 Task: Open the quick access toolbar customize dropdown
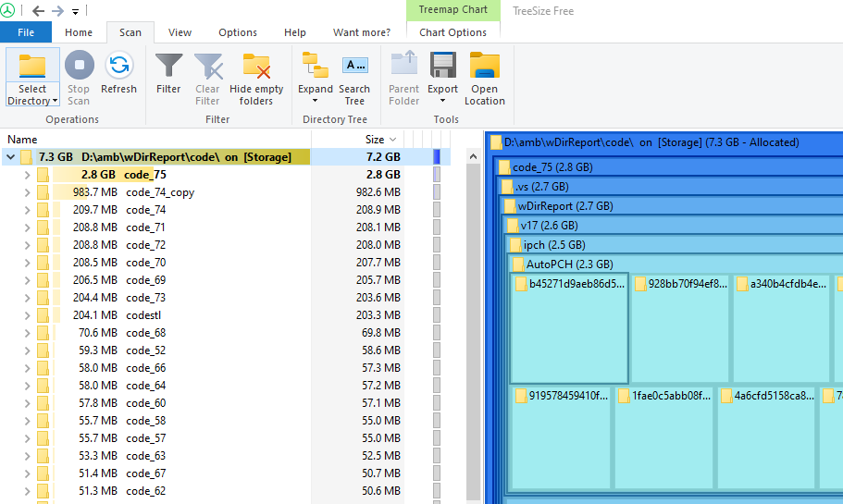75,11
